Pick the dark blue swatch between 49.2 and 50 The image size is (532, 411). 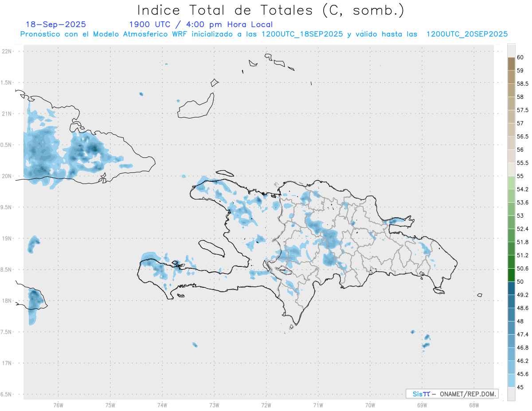click(x=511, y=288)
